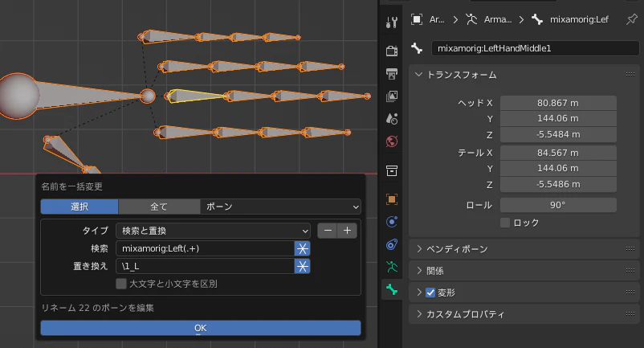The image size is (644, 348).
Task: Open the Armature data properties tab
Action: (x=391, y=267)
